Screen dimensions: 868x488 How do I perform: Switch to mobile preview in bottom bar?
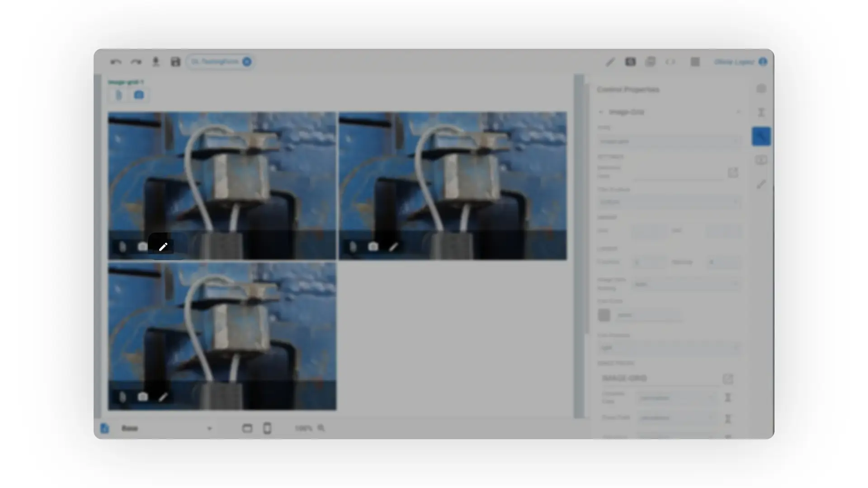(267, 428)
